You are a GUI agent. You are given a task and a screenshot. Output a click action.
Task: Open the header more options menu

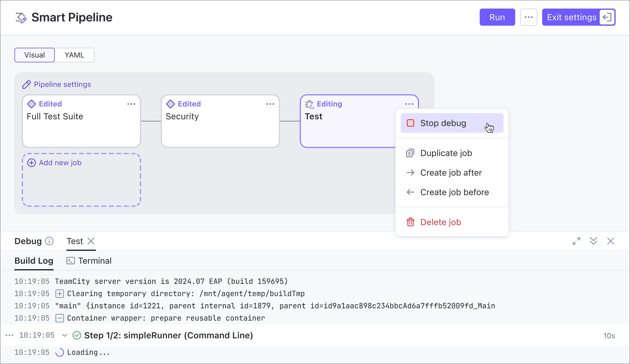(x=529, y=17)
